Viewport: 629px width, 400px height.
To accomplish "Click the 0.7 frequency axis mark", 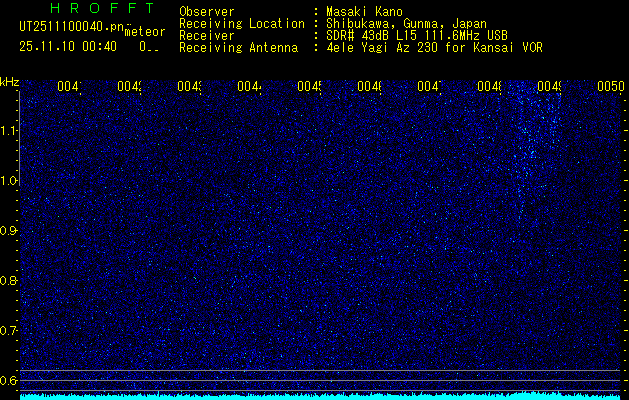I will click(x=9, y=331).
